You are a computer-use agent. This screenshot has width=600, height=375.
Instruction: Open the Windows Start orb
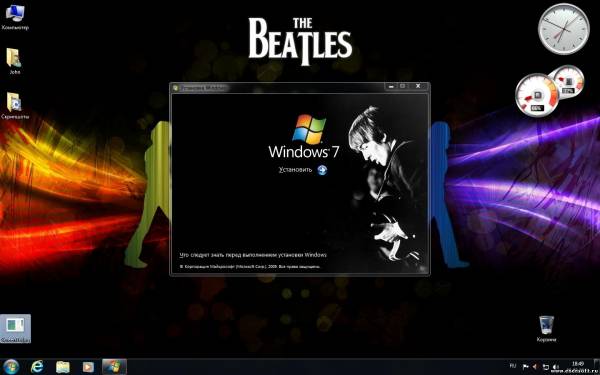click(11, 367)
